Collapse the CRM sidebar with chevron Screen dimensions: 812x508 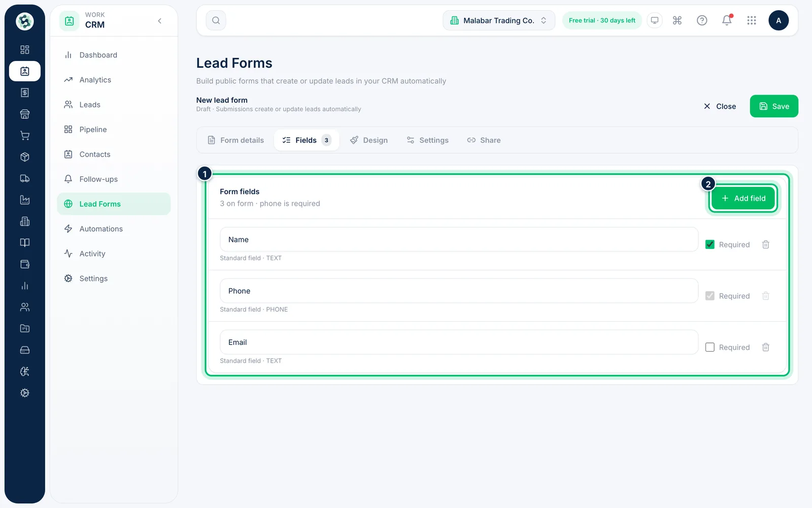tap(160, 21)
